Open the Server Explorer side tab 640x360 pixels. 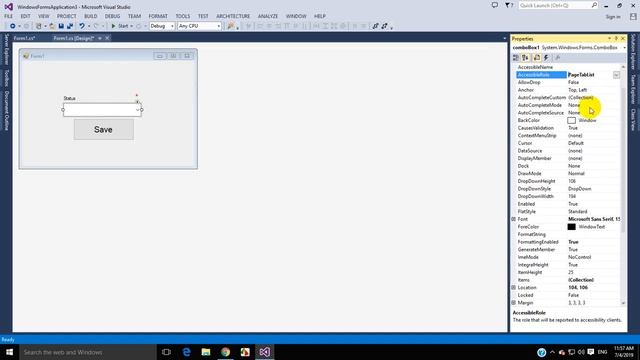[7, 49]
